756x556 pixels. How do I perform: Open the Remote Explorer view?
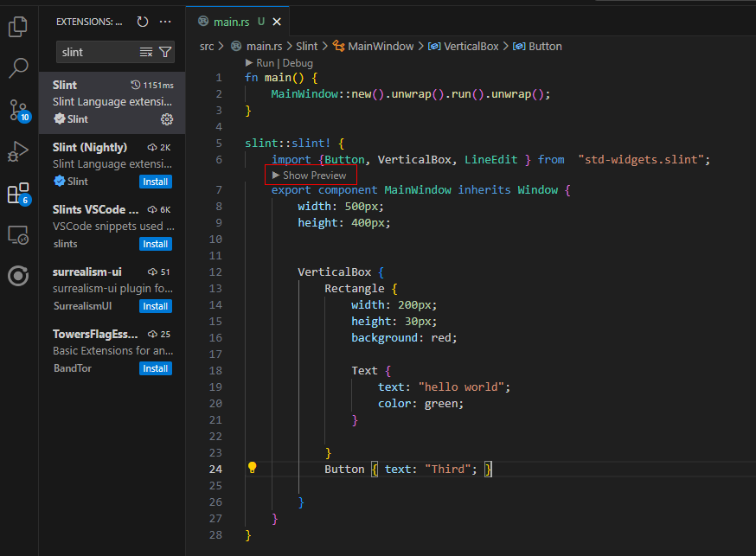[18, 233]
